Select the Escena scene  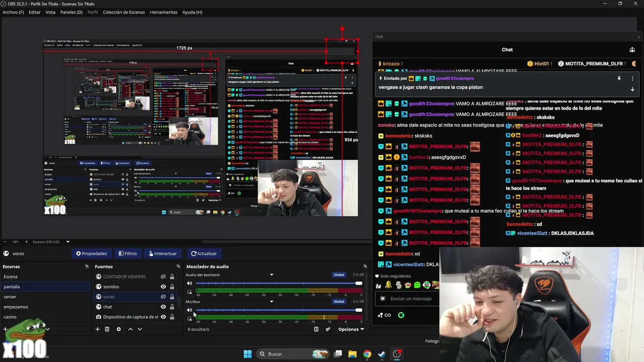coord(45,277)
